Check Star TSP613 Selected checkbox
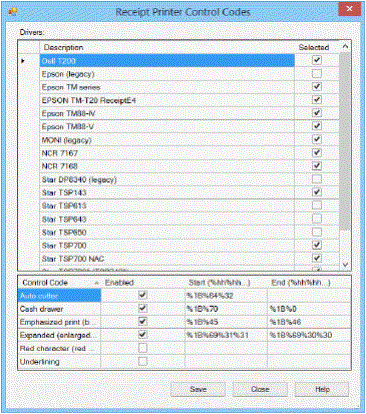Image resolution: width=366 pixels, height=414 pixels. point(317,206)
